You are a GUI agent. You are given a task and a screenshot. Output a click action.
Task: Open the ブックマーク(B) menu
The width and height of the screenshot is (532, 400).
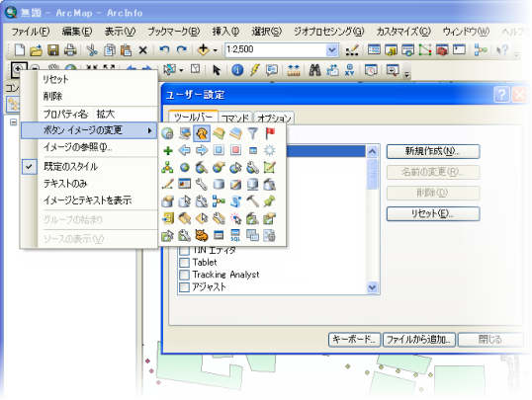(x=173, y=32)
